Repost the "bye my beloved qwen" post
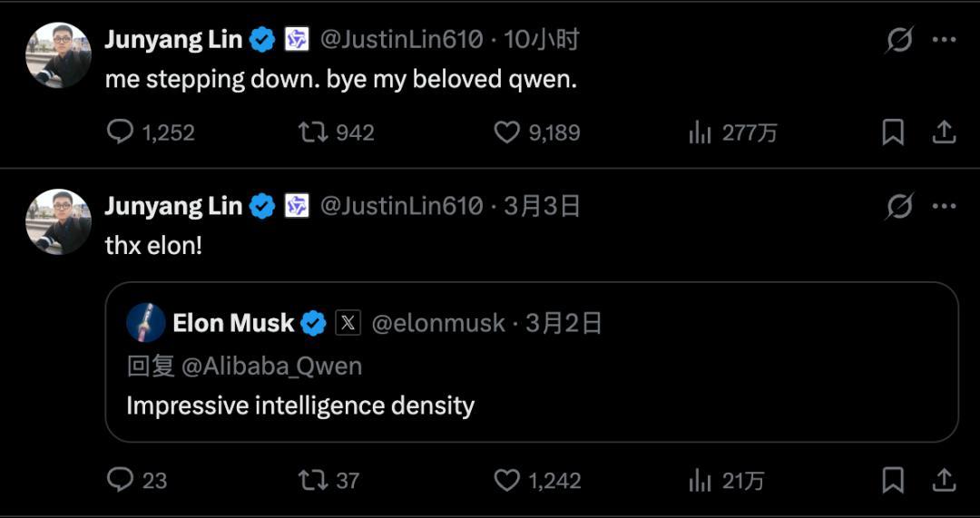The width and height of the screenshot is (980, 518). click(312, 132)
